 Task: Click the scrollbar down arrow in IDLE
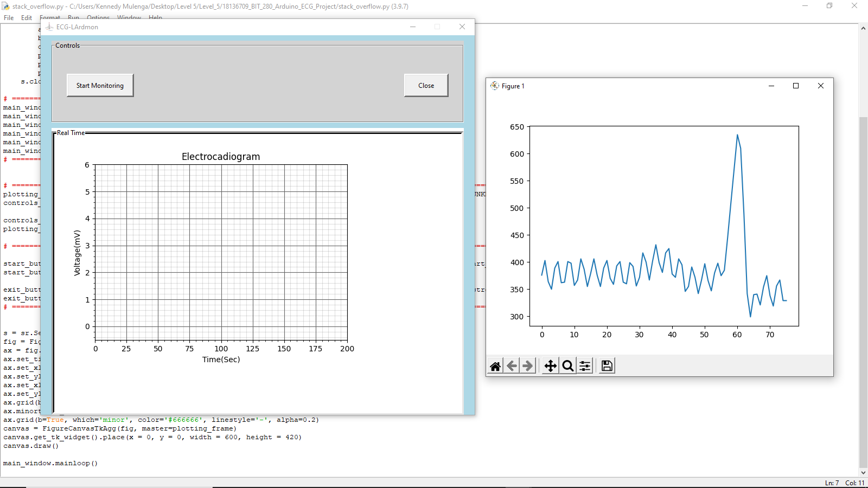click(x=863, y=472)
